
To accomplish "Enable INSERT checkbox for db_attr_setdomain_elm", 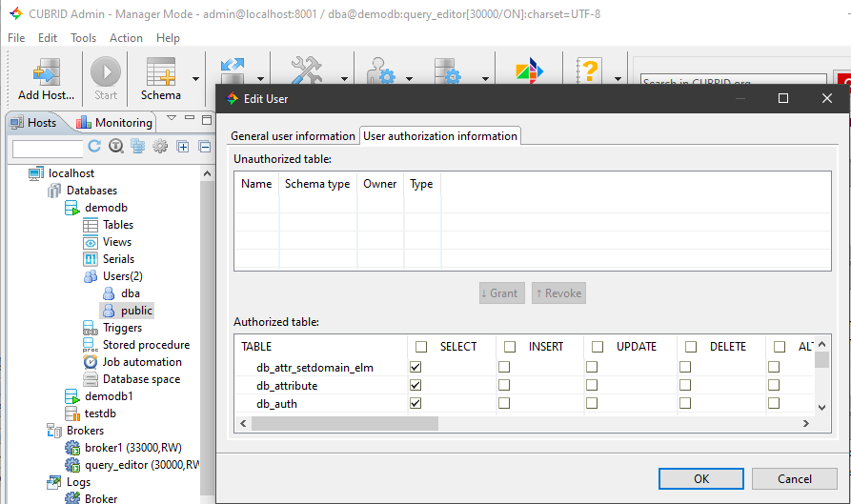I will 504,367.
